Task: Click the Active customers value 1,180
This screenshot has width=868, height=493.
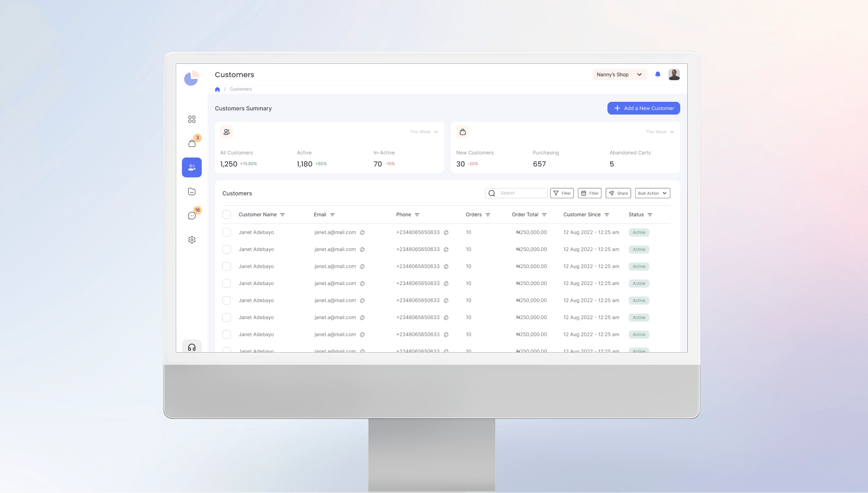Action: [305, 164]
